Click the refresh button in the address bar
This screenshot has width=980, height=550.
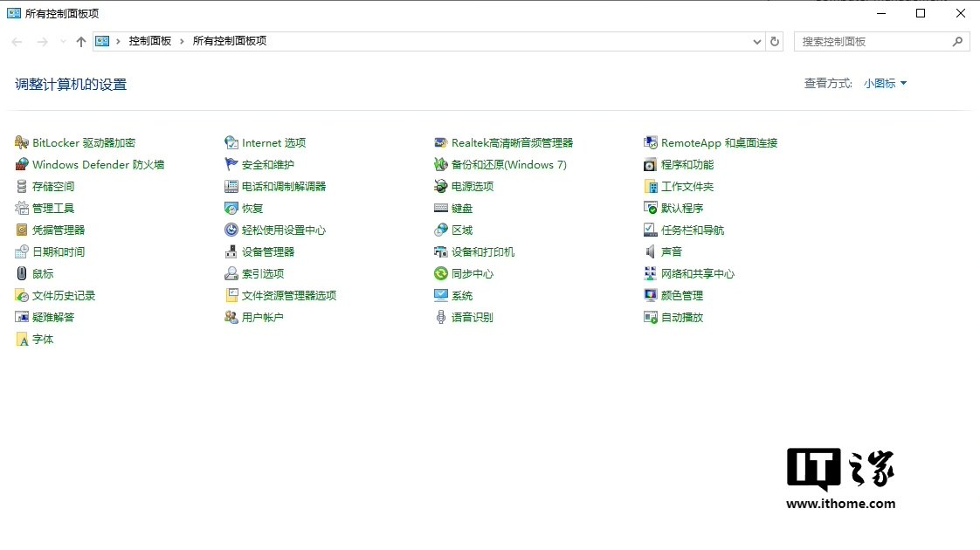[x=775, y=41]
